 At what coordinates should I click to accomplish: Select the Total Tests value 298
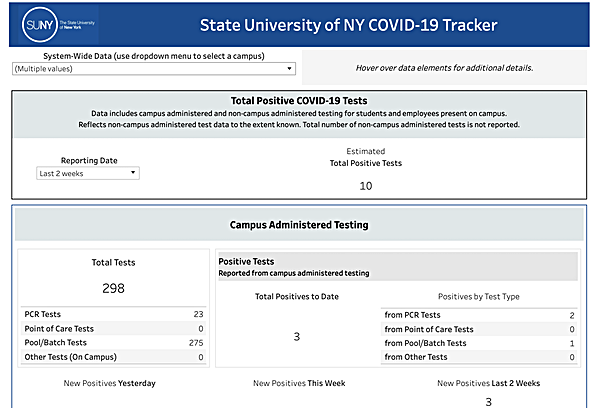coord(112,288)
